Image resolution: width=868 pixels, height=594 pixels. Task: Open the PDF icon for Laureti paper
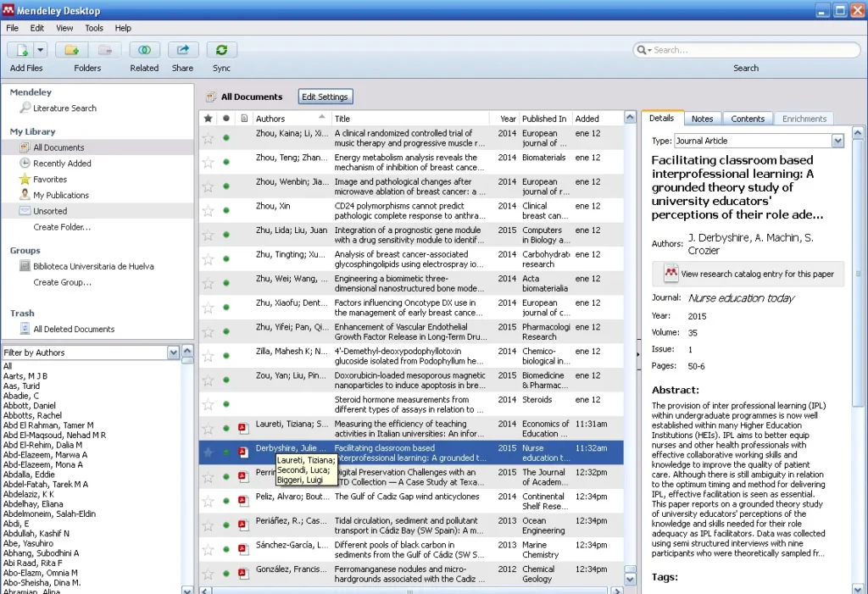tap(243, 429)
